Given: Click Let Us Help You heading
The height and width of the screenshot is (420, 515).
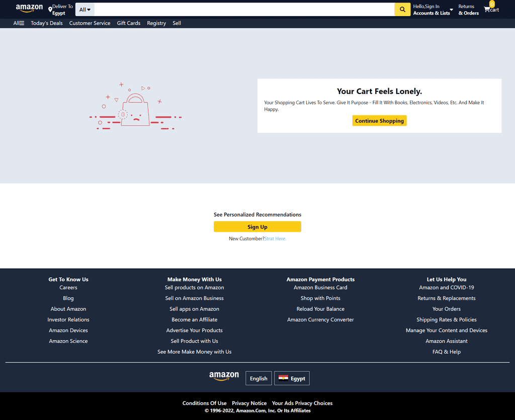Looking at the screenshot, I should pyautogui.click(x=447, y=279).
